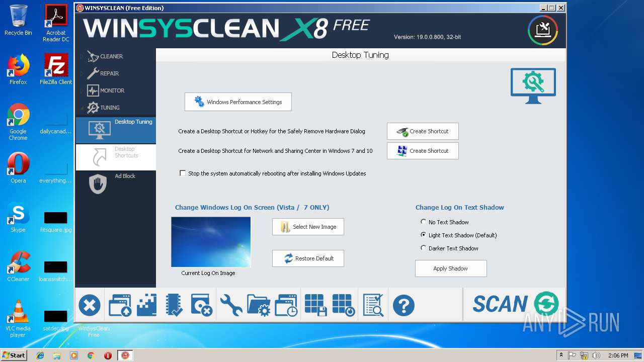Screen dimensions: 644x362
Task: Toggle stop automatic rebooting after updates checkbox
Action: point(183,173)
